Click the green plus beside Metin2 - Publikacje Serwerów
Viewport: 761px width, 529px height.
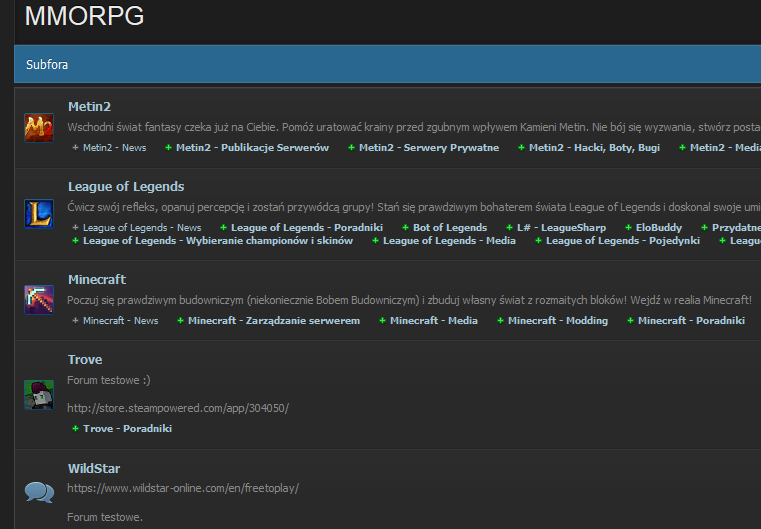coord(168,148)
